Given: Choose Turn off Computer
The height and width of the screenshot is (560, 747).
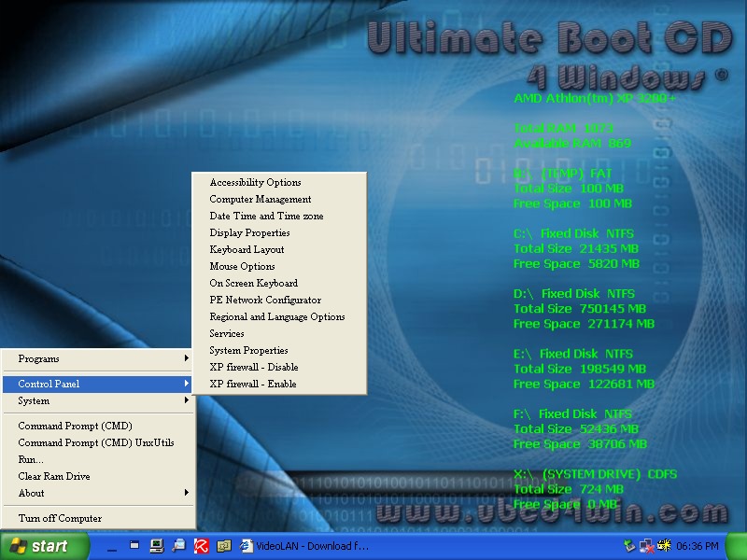Looking at the screenshot, I should click(60, 518).
